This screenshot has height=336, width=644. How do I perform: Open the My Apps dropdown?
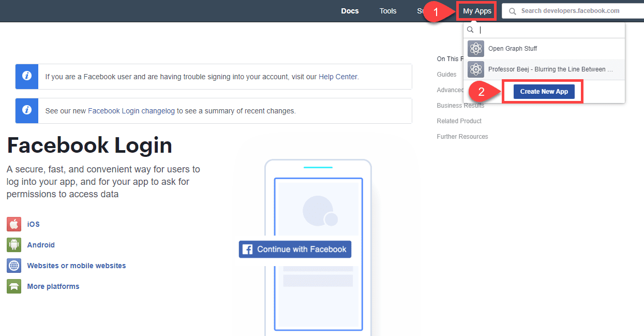[476, 10]
